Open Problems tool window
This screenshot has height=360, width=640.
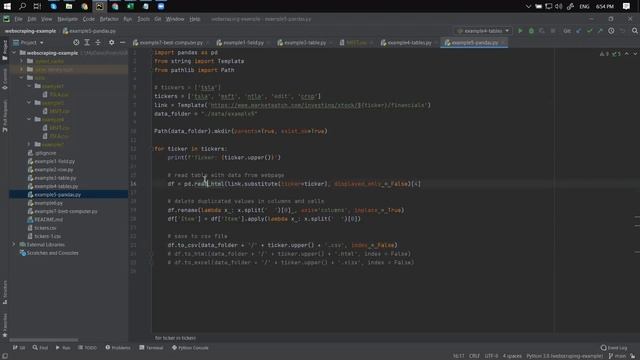point(118,348)
